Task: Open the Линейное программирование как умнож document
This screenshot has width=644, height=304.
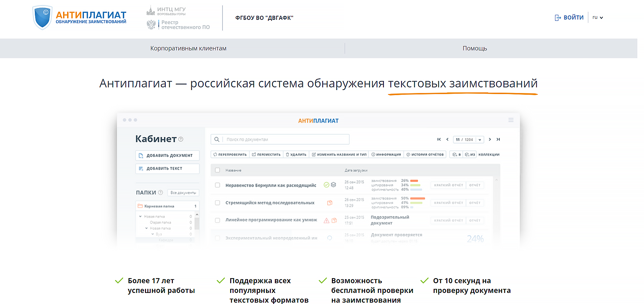Action: [x=271, y=220]
